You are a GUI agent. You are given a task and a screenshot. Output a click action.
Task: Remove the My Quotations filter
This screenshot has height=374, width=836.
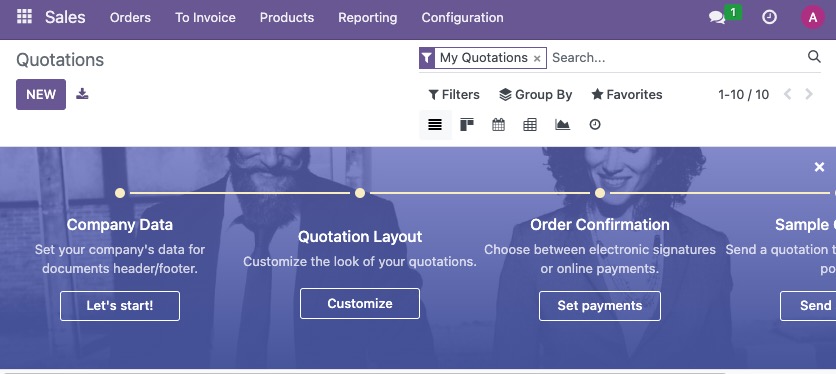coord(537,58)
